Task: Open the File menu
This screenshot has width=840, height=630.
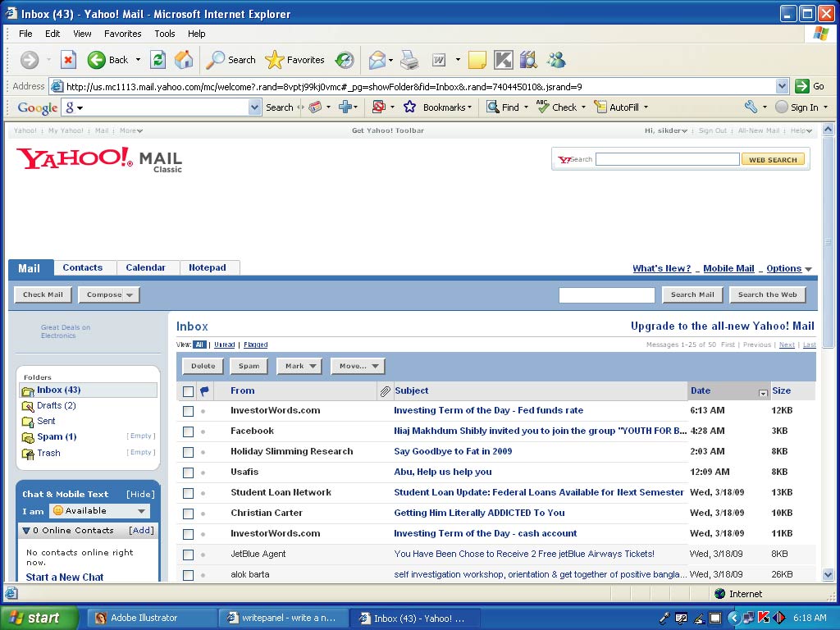Action: pos(25,34)
